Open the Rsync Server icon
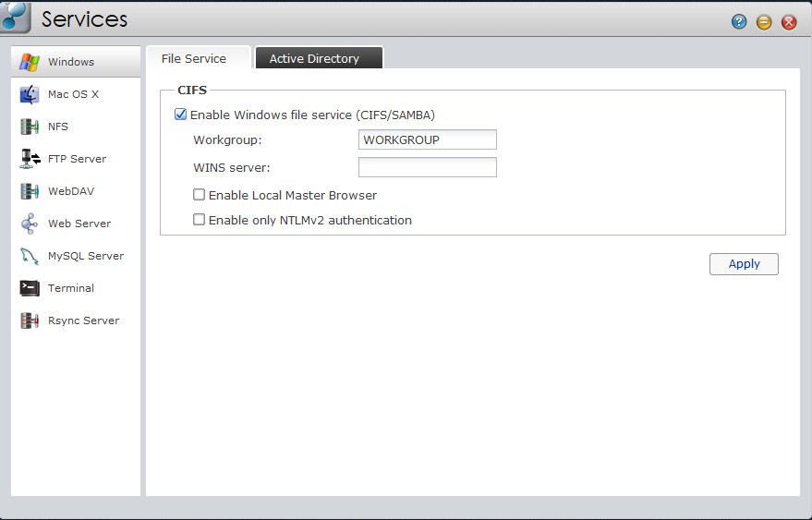The width and height of the screenshot is (812, 520). 30,320
